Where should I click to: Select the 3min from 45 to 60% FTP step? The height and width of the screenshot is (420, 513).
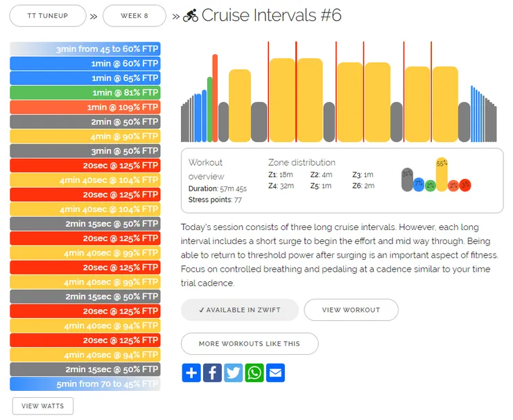85,49
